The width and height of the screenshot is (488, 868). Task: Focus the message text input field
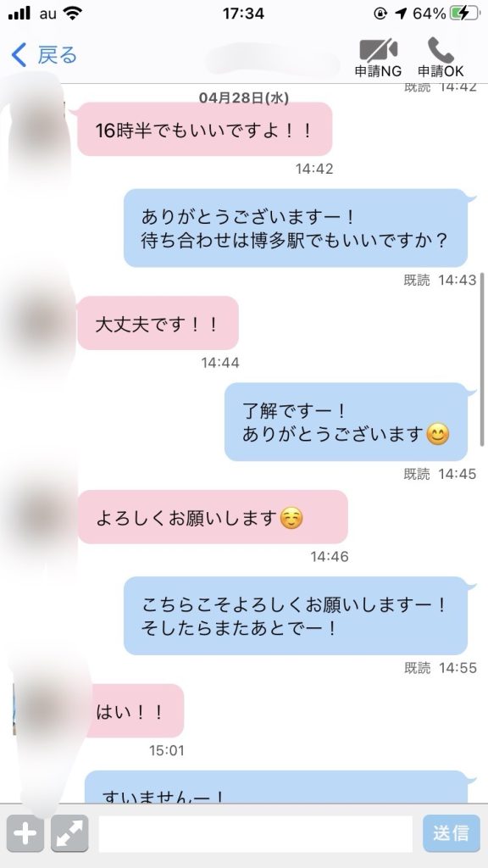point(256,834)
